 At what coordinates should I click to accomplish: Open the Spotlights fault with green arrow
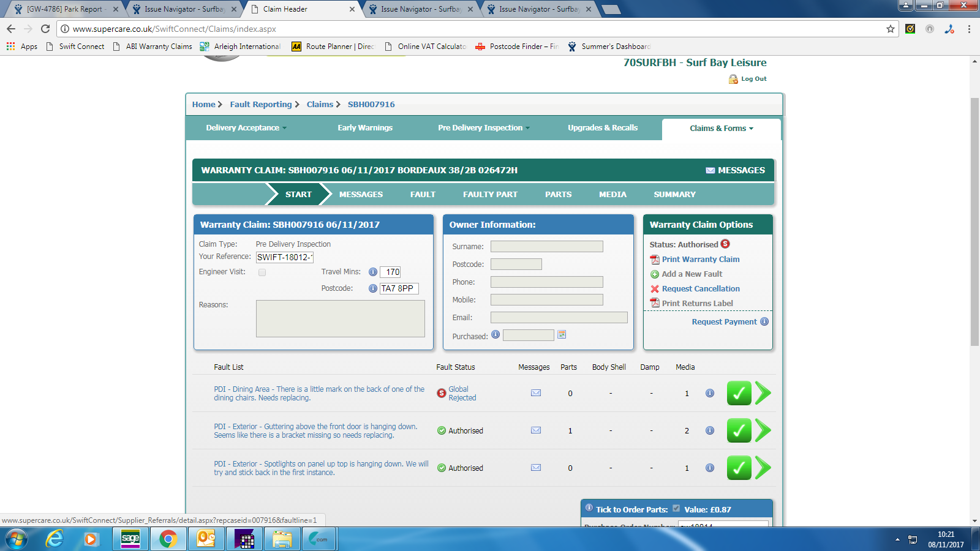pyautogui.click(x=763, y=468)
